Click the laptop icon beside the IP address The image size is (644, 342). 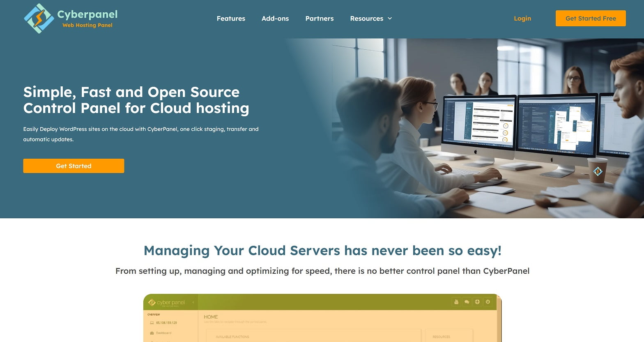pyautogui.click(x=152, y=323)
